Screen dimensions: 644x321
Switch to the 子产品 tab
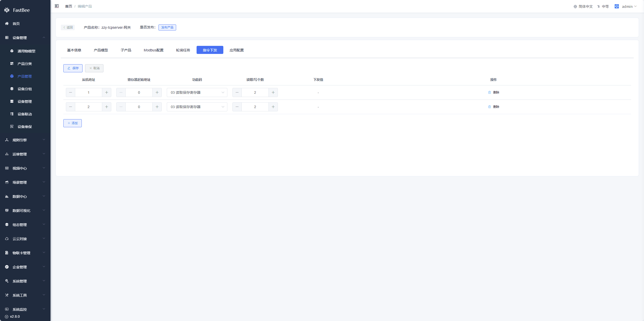click(126, 50)
